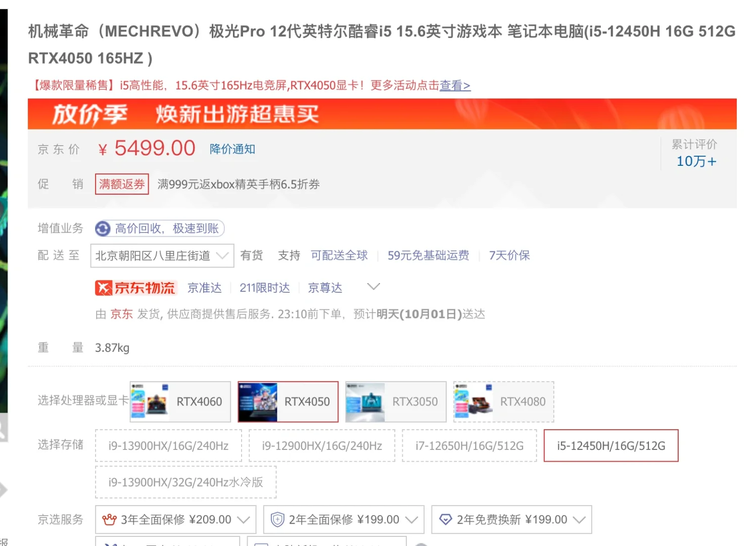The image size is (756, 546).
Task: Click the 可配送全球 link
Action: click(x=339, y=256)
